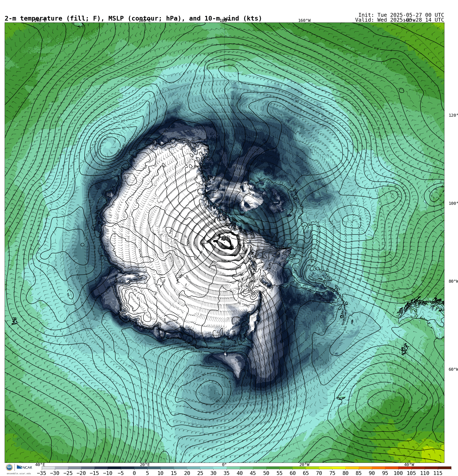Click the colorbar swatch between -35 and -30
The width and height of the screenshot is (458, 476).
pyautogui.click(x=48, y=468)
